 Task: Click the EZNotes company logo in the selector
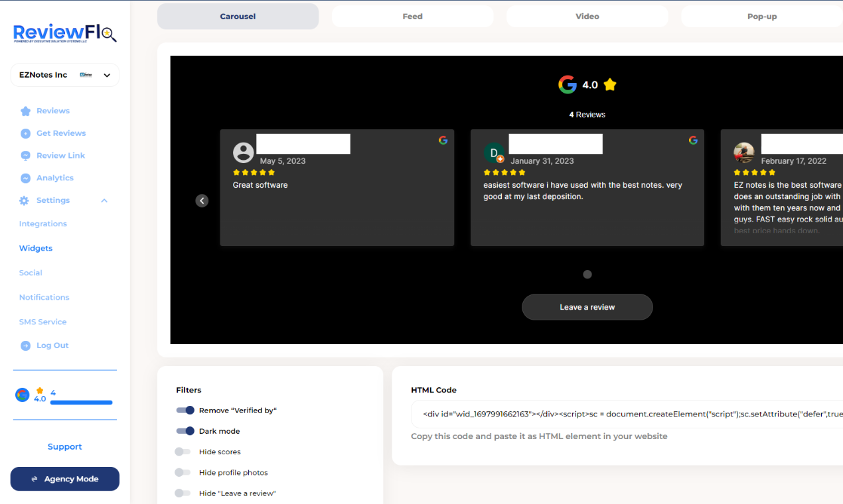coord(86,75)
